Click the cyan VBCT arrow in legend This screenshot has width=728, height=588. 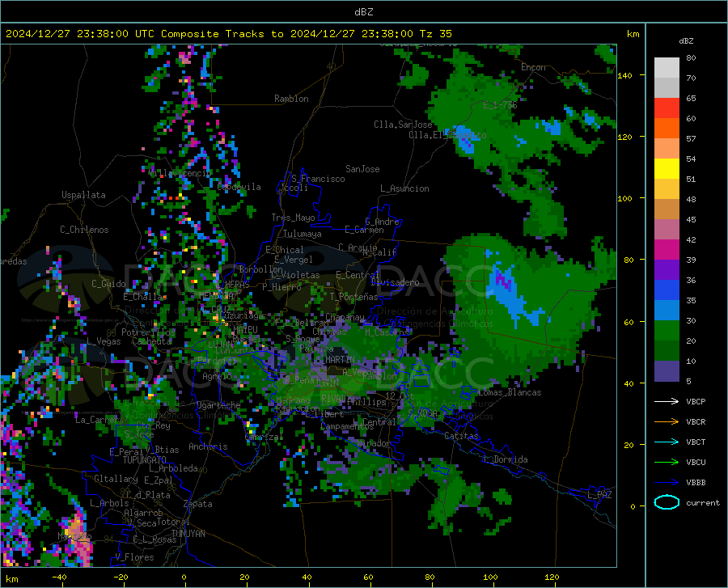(667, 442)
